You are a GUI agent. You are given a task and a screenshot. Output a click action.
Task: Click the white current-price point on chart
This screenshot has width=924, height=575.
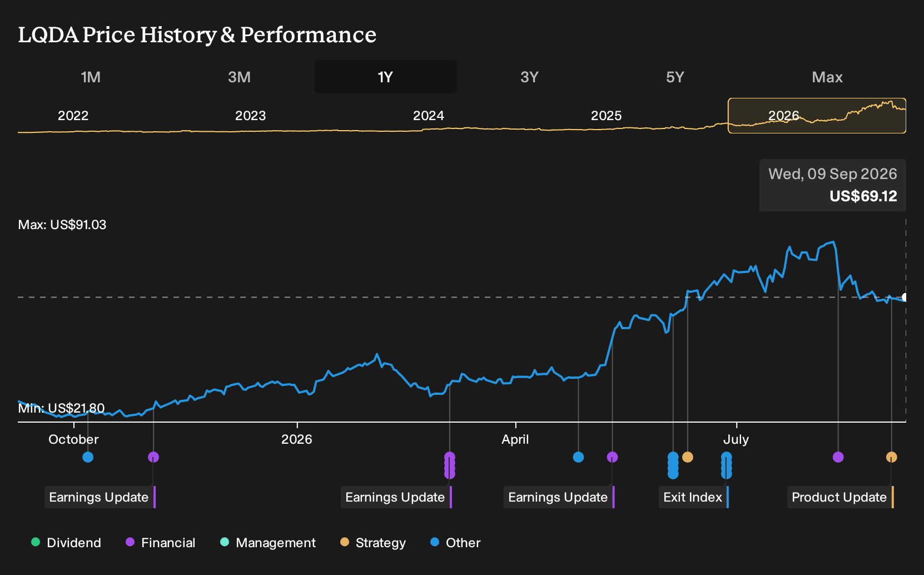[905, 298]
